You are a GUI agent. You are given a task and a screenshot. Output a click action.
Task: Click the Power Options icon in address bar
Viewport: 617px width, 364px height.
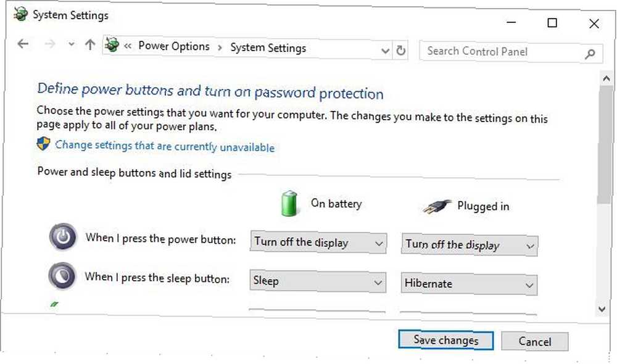(x=112, y=45)
